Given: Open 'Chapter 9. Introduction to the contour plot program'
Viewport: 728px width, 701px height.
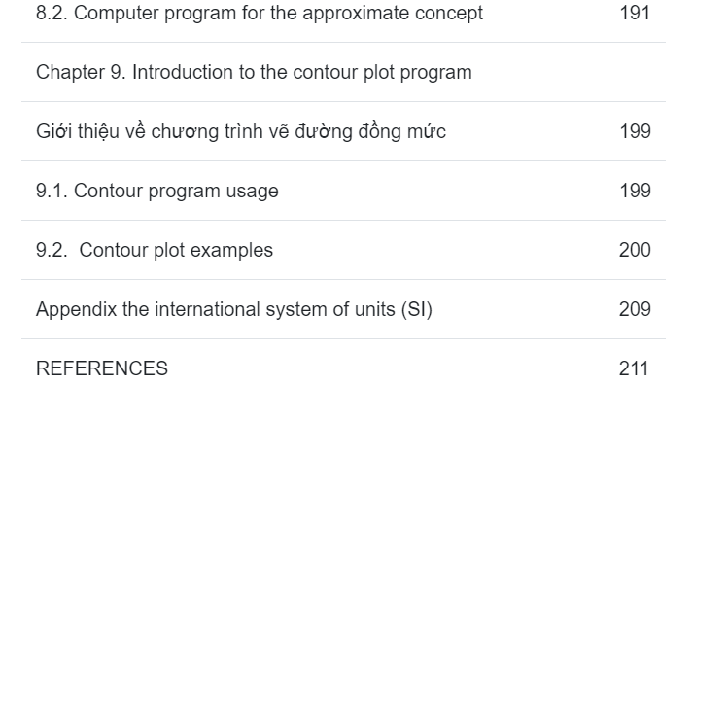Looking at the screenshot, I should coord(254,73).
